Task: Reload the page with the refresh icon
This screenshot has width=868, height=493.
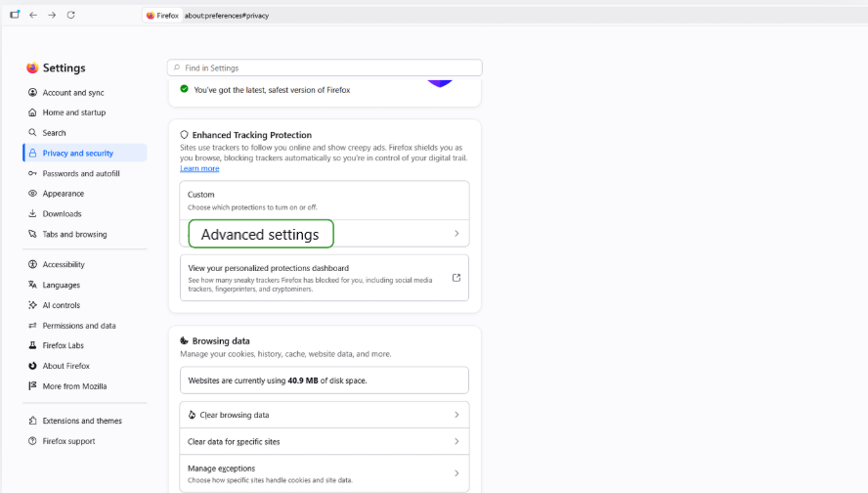Action: coord(70,15)
